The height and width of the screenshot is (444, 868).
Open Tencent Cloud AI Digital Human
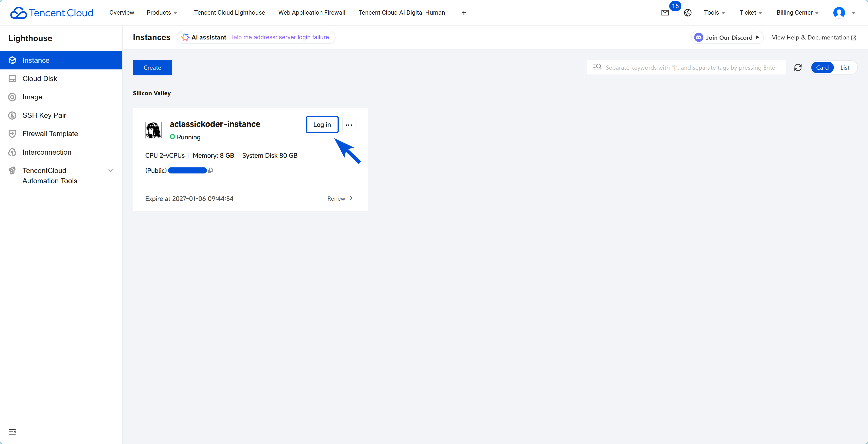tap(402, 13)
